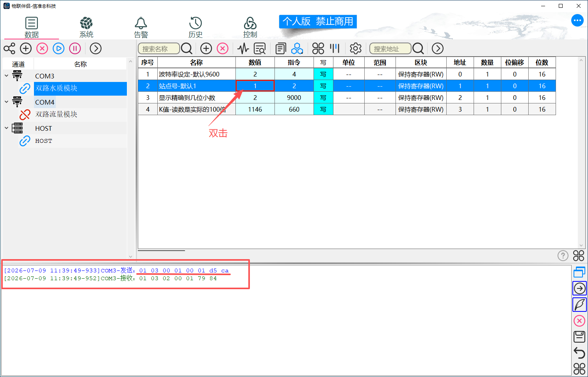Collapse the COM3 channel tree node
This screenshot has width=588, height=377.
point(6,76)
